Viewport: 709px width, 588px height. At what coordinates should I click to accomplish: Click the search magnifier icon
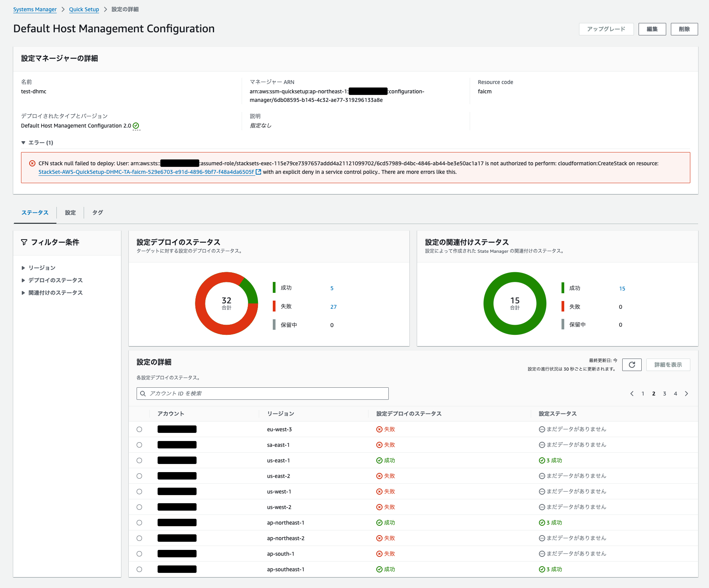(x=143, y=394)
